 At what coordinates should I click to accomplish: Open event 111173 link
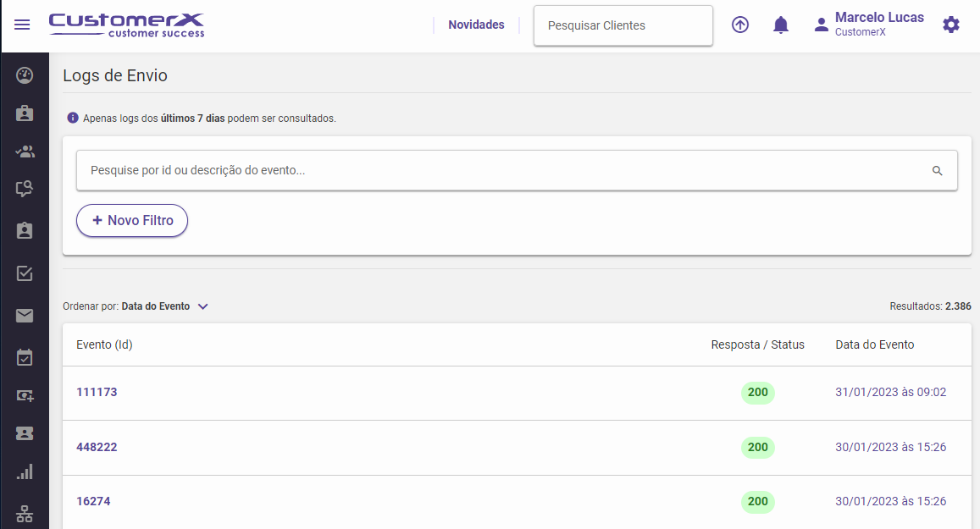pos(97,392)
